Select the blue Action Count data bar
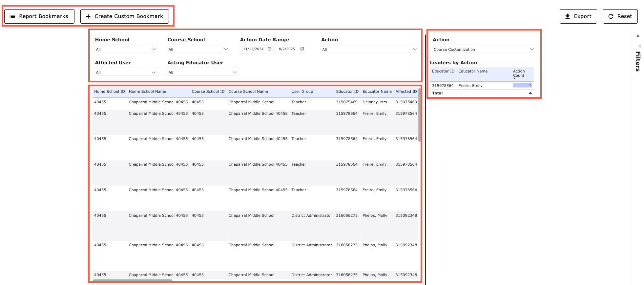This screenshot has height=285, width=644. (x=522, y=86)
